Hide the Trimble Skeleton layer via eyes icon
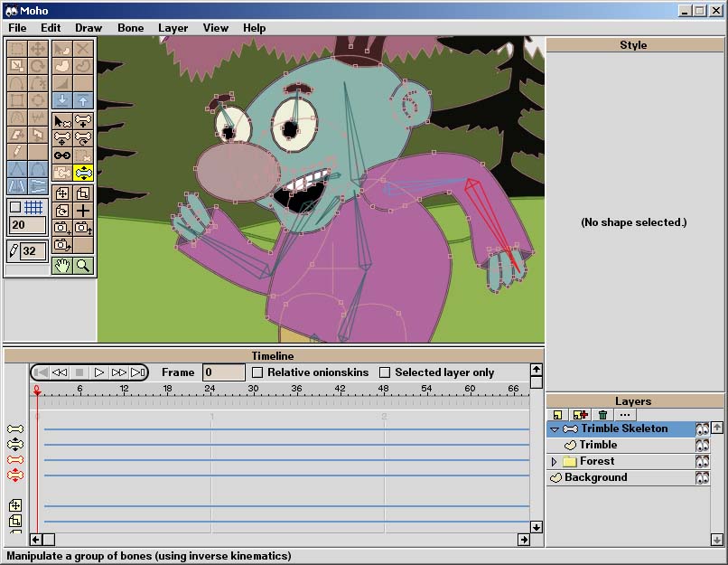The image size is (728, 565). 702,428
